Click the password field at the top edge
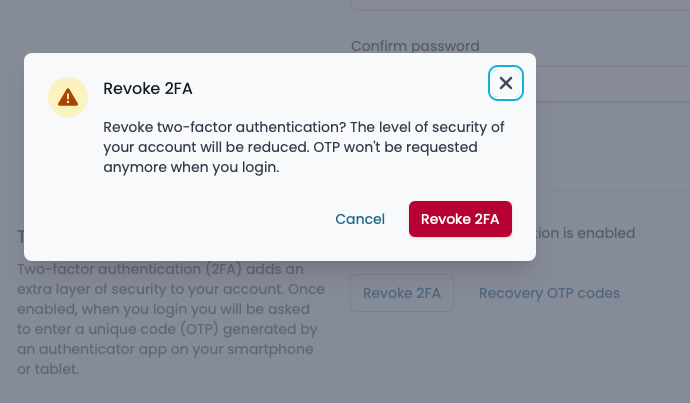The height and width of the screenshot is (403, 690). point(520,5)
